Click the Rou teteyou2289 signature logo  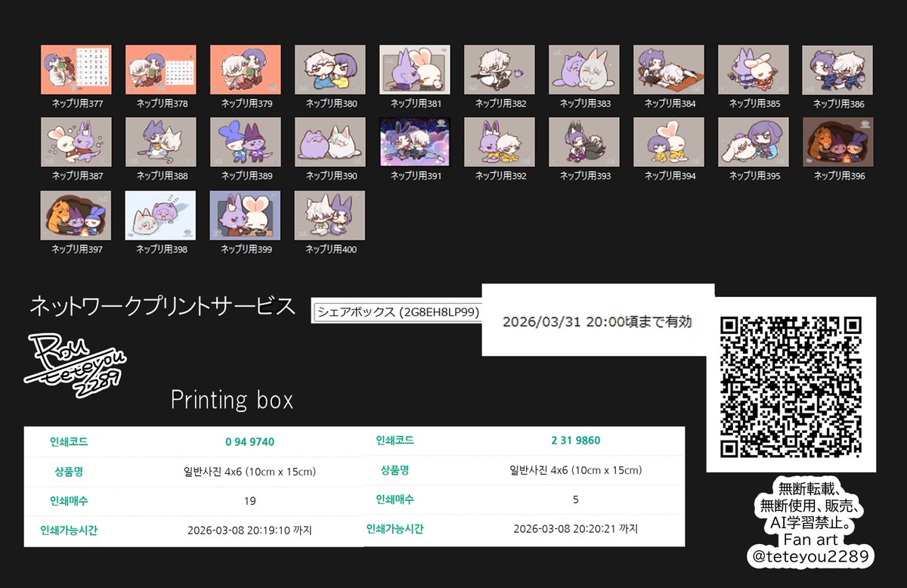pyautogui.click(x=76, y=366)
